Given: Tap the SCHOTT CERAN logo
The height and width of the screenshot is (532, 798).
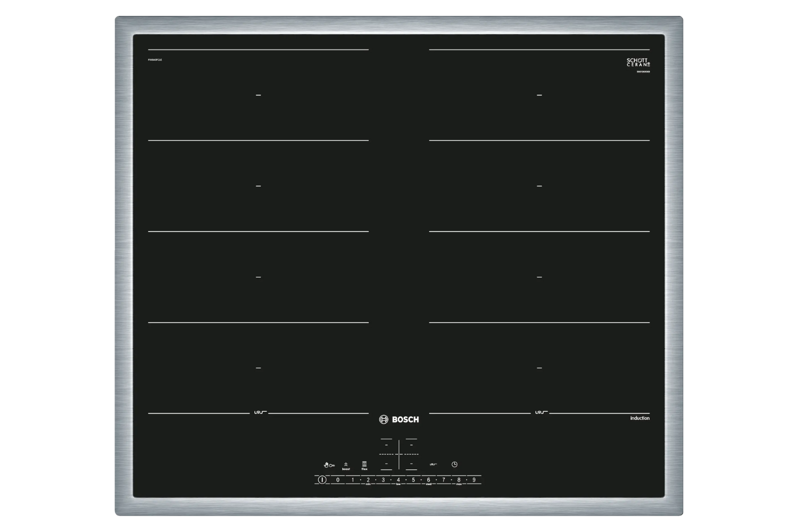Looking at the screenshot, I should click(x=637, y=62).
